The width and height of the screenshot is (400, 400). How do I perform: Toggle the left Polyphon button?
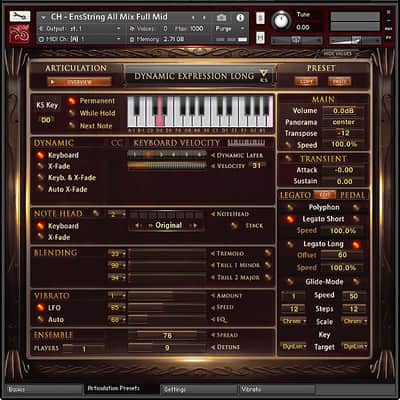tap(290, 207)
